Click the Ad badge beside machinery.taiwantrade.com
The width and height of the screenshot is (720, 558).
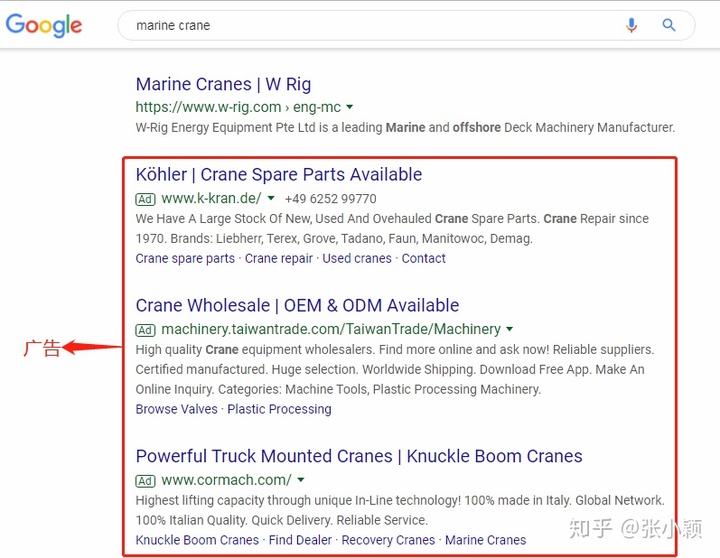click(x=146, y=330)
